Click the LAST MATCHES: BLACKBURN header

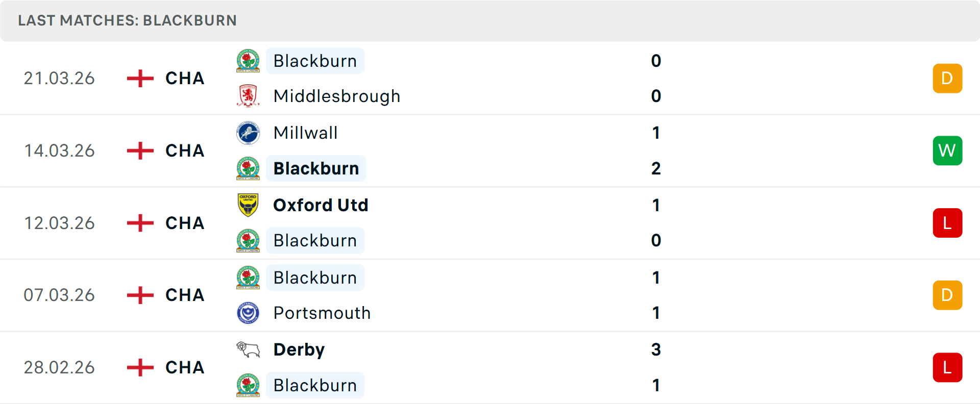pos(127,20)
